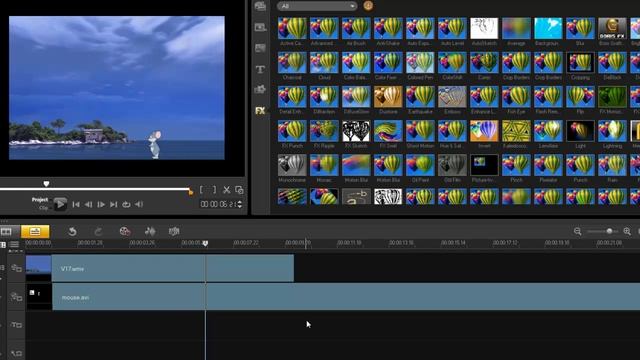640x360 pixels.
Task: Toggle Show All Visible Tracks button
Action: tap(3, 244)
